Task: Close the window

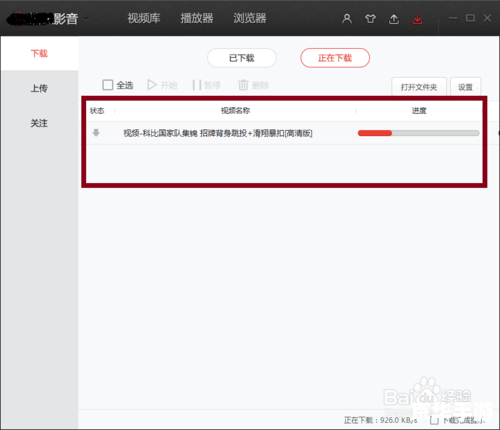Action: pos(487,18)
